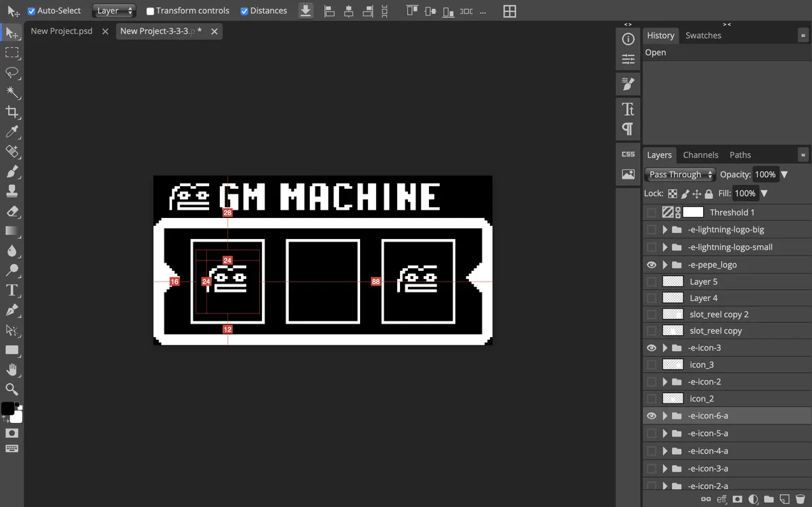Show the Layer 5 layer
This screenshot has height=507, width=812.
coord(652,282)
